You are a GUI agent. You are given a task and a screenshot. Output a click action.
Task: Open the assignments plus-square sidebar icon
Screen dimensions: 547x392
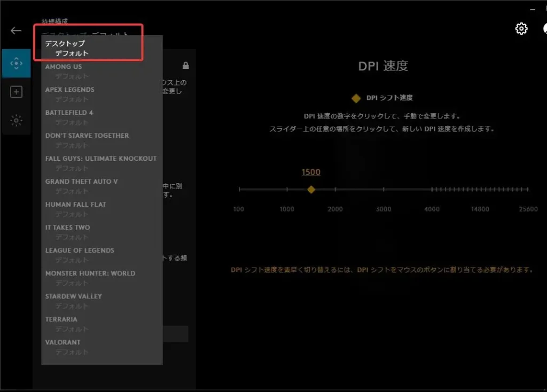(17, 92)
